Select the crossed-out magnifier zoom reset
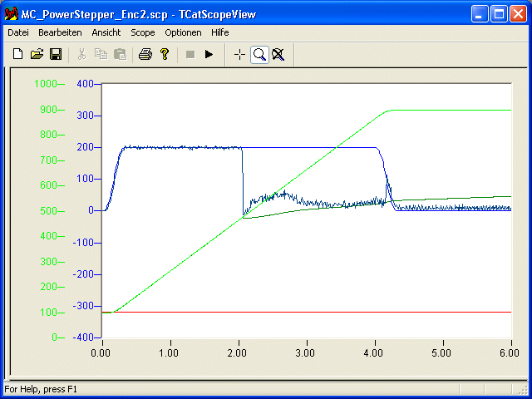 pyautogui.click(x=278, y=55)
